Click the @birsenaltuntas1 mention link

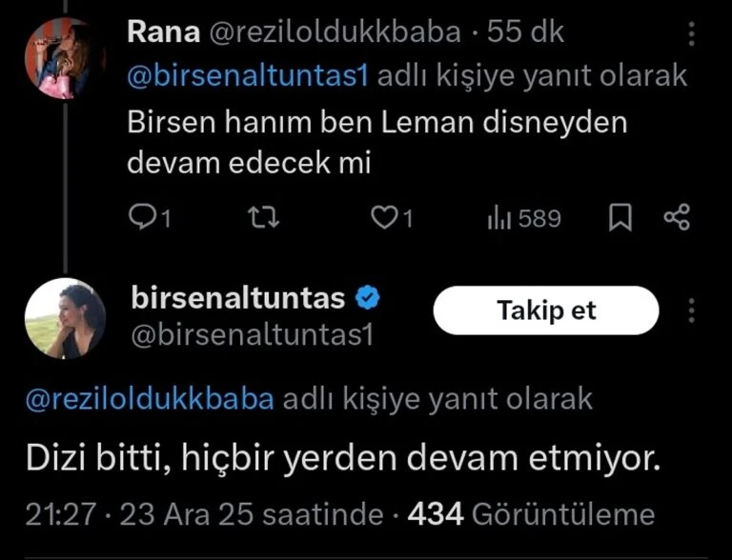[x=248, y=78]
